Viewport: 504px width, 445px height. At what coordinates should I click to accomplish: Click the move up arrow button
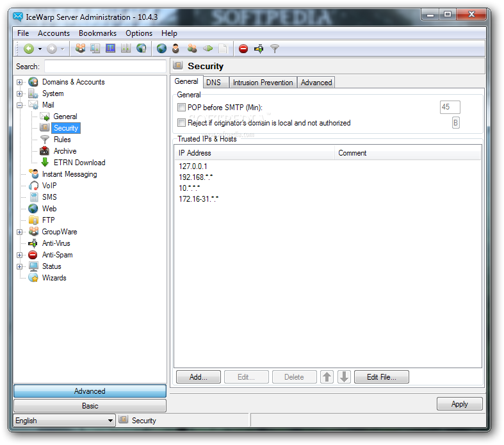coord(327,377)
